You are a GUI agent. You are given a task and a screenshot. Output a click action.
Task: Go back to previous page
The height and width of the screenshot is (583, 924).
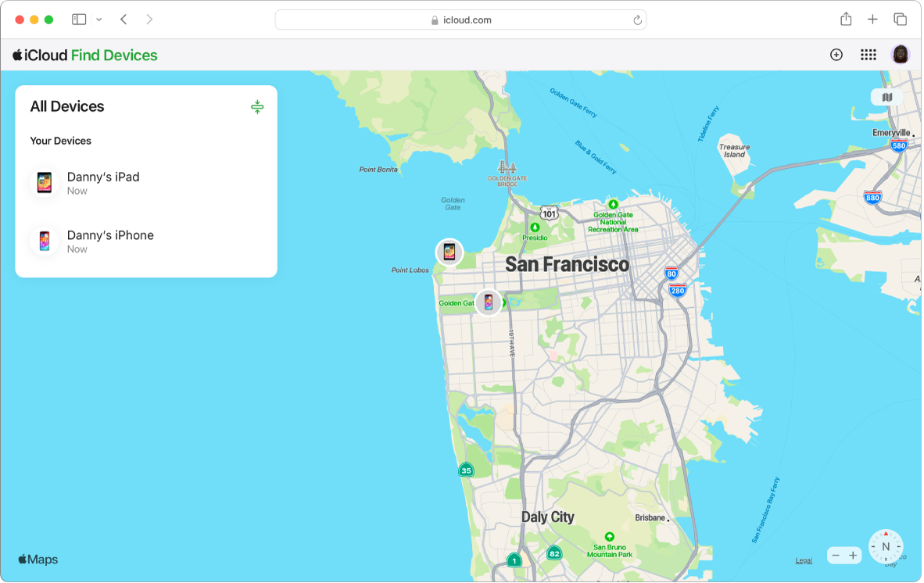click(124, 20)
